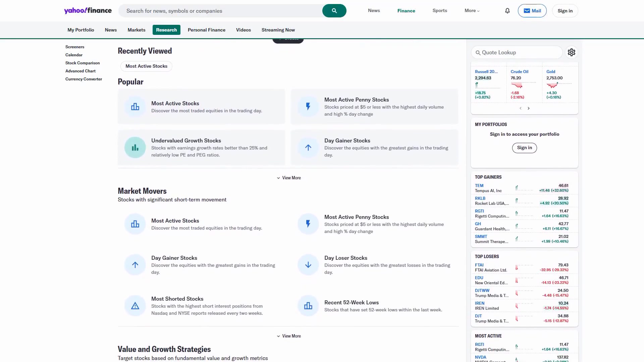Click the Most Active Stocks icon in Market Movers
Image resolution: width=644 pixels, height=362 pixels.
[135, 224]
